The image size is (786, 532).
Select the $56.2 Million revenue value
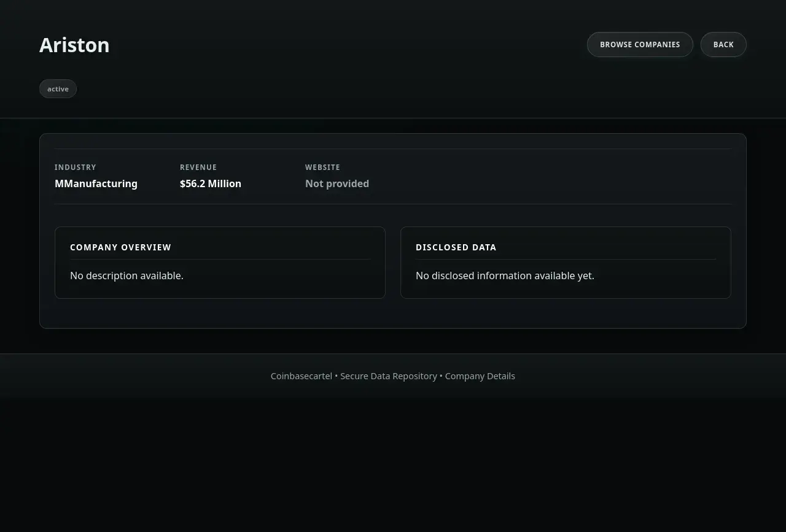211,183
